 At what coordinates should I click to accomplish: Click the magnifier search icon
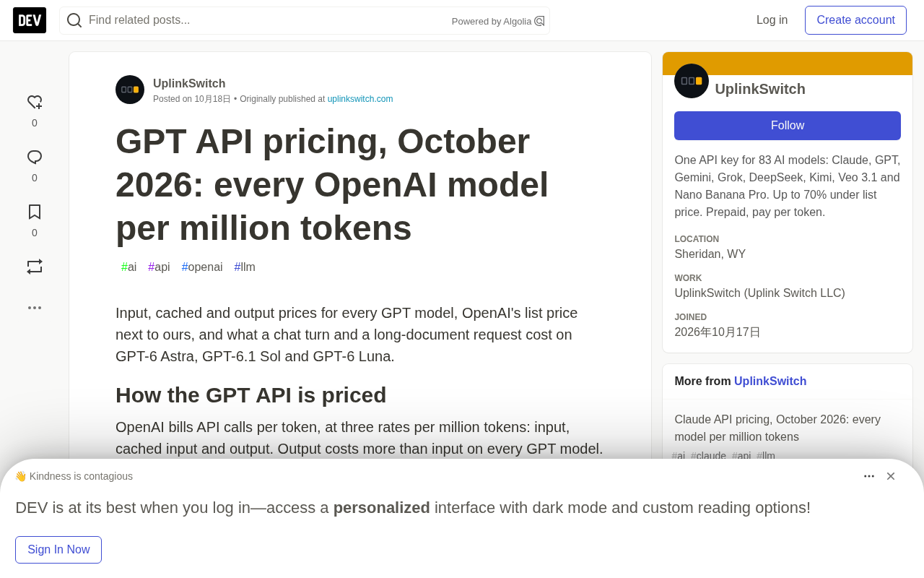[x=74, y=20]
